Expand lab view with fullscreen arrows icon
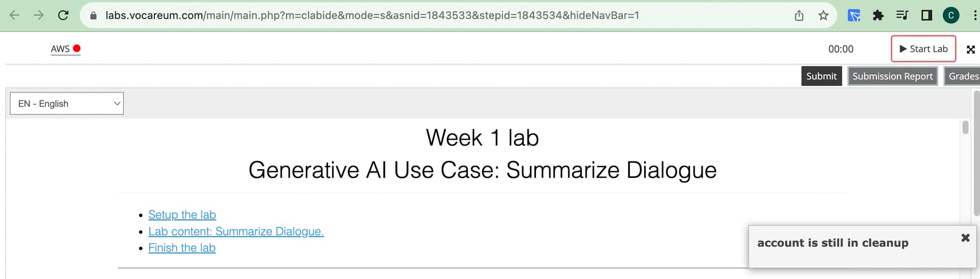 (971, 49)
